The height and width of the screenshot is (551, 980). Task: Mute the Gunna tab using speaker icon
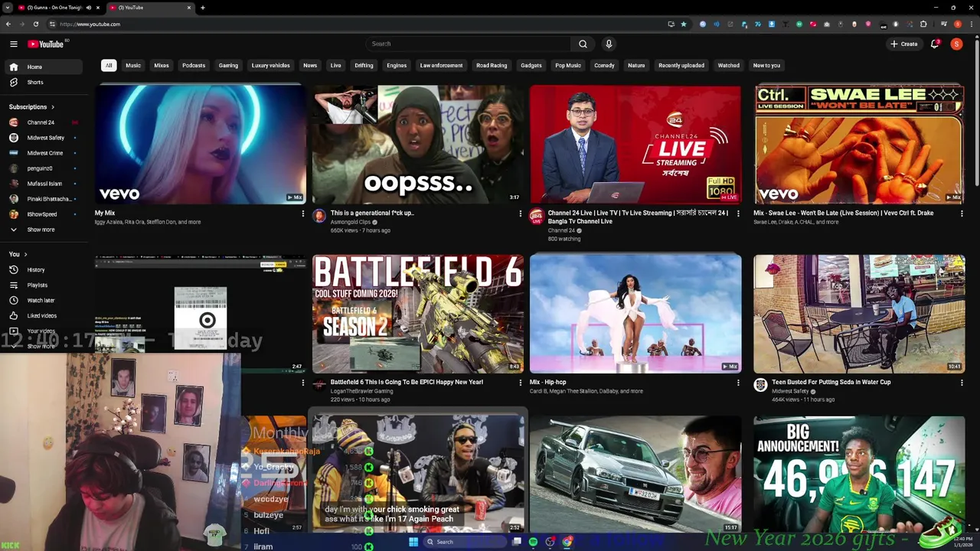click(88, 8)
